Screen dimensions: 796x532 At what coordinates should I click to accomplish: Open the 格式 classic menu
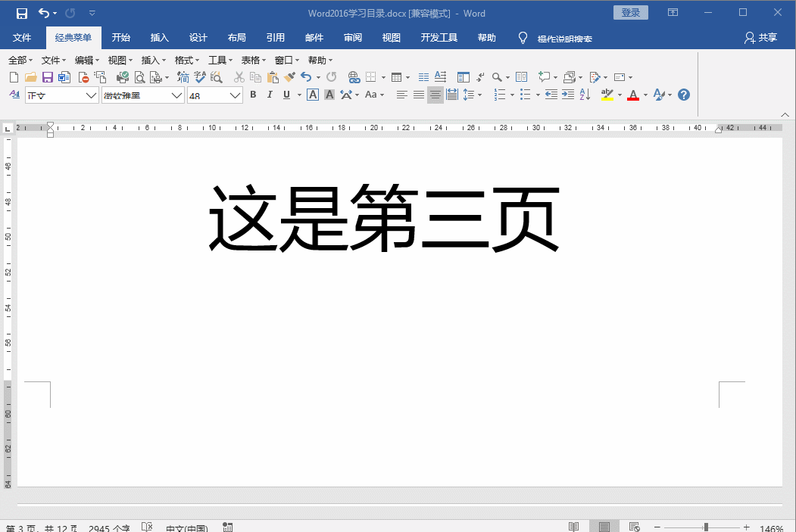186,61
